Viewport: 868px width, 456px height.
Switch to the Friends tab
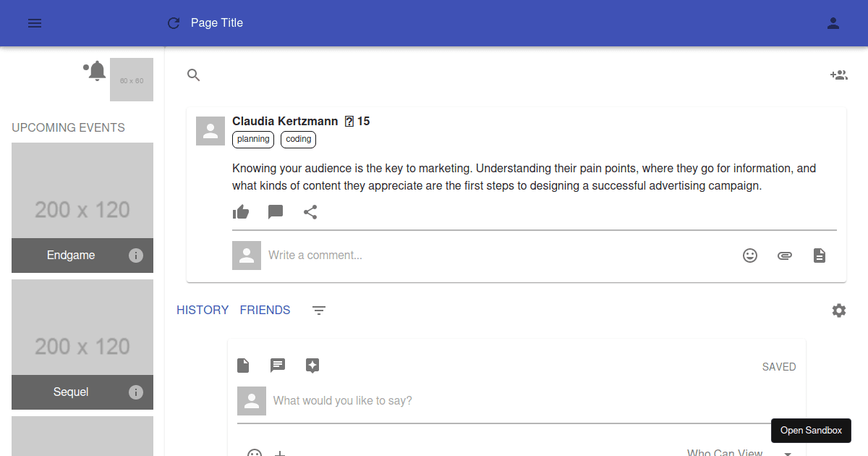[x=265, y=310]
